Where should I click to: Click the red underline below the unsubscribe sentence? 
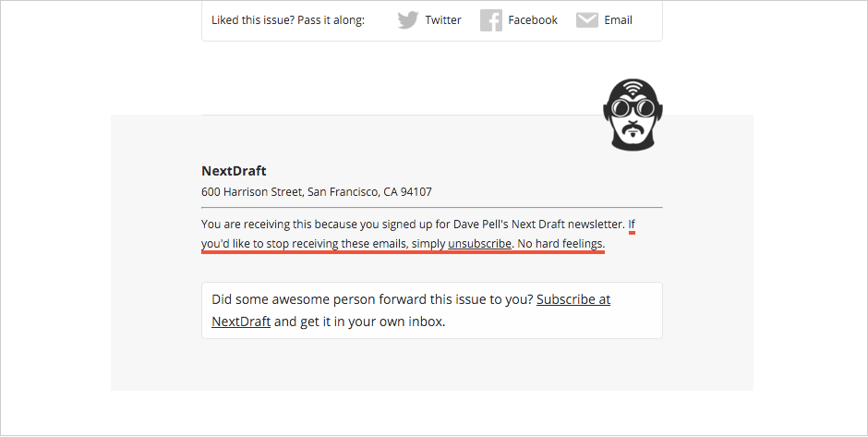(403, 252)
